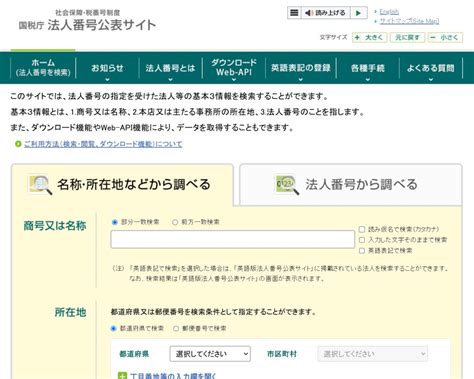Expand chevron under 法人番号とは
This screenshot has width=474, height=379.
click(x=170, y=80)
